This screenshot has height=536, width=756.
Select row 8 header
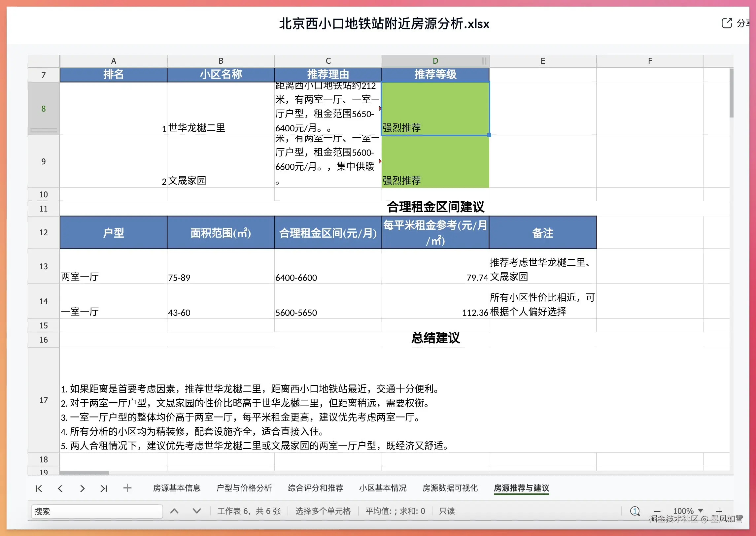(43, 109)
